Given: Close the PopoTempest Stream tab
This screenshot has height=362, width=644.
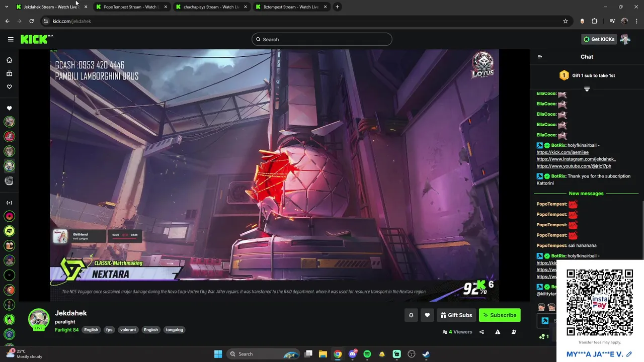Looking at the screenshot, I should tap(166, 7).
